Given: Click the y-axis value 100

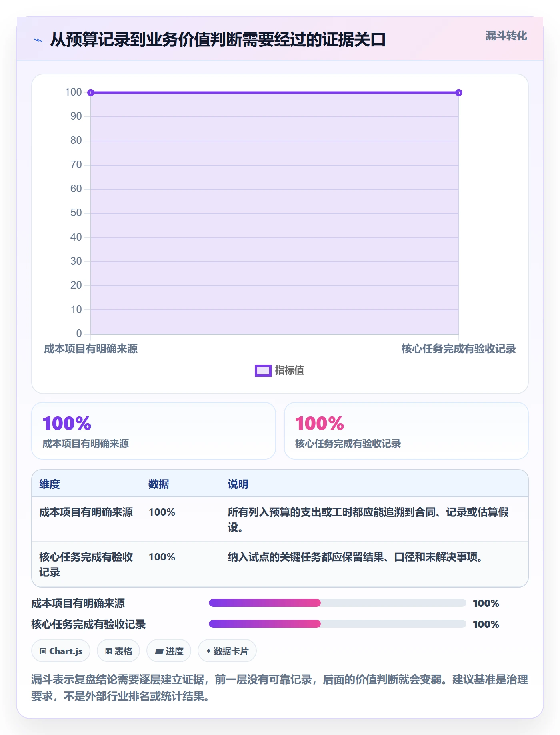Looking at the screenshot, I should (x=73, y=92).
